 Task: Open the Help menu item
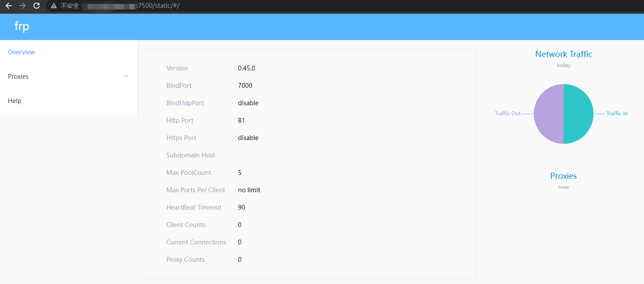click(69, 101)
